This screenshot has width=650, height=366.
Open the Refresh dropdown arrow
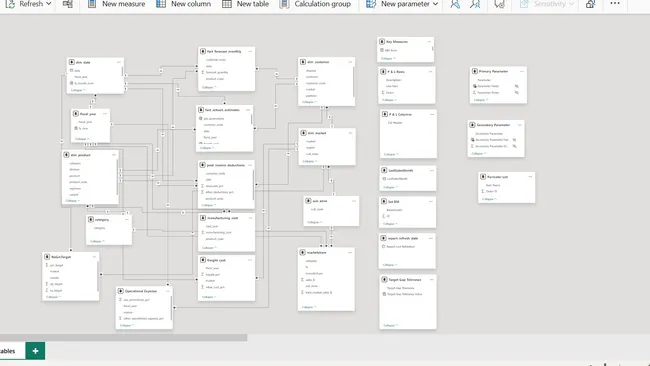tap(49, 4)
